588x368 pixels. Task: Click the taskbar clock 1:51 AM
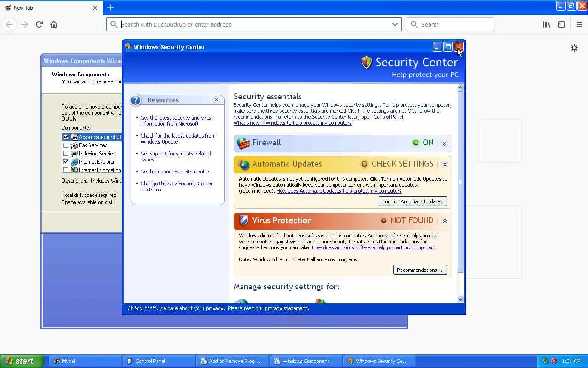[x=571, y=361]
